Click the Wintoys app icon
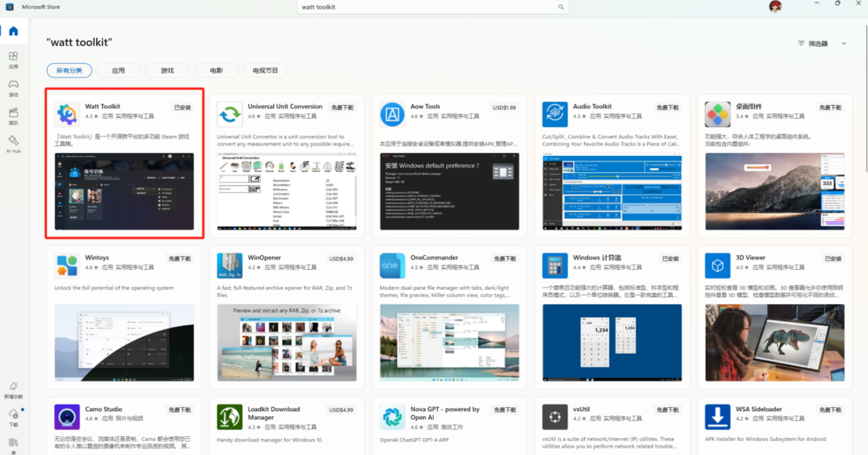 67,266
